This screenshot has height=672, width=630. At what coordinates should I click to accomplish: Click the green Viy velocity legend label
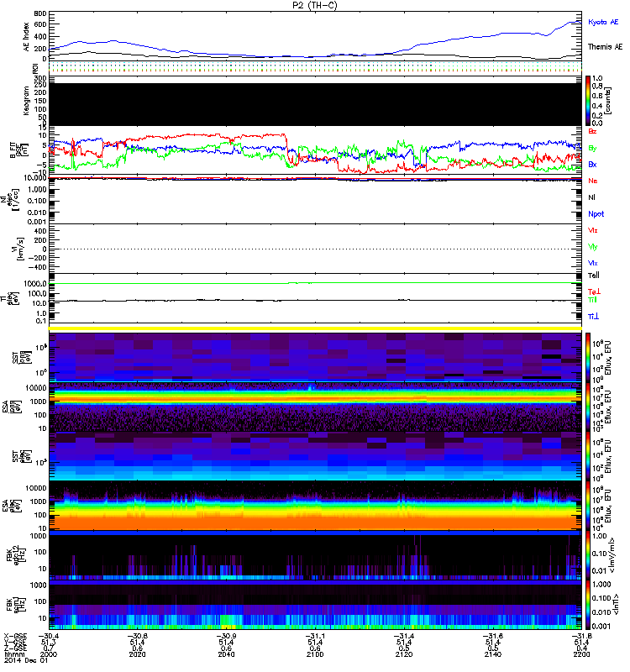pyautogui.click(x=593, y=247)
